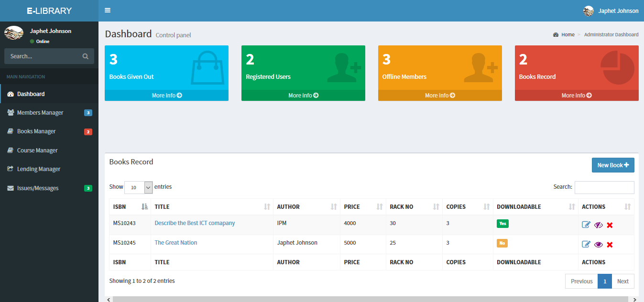The image size is (644, 302).
Task: Toggle visibility eye for The Great Nation
Action: pyautogui.click(x=598, y=245)
